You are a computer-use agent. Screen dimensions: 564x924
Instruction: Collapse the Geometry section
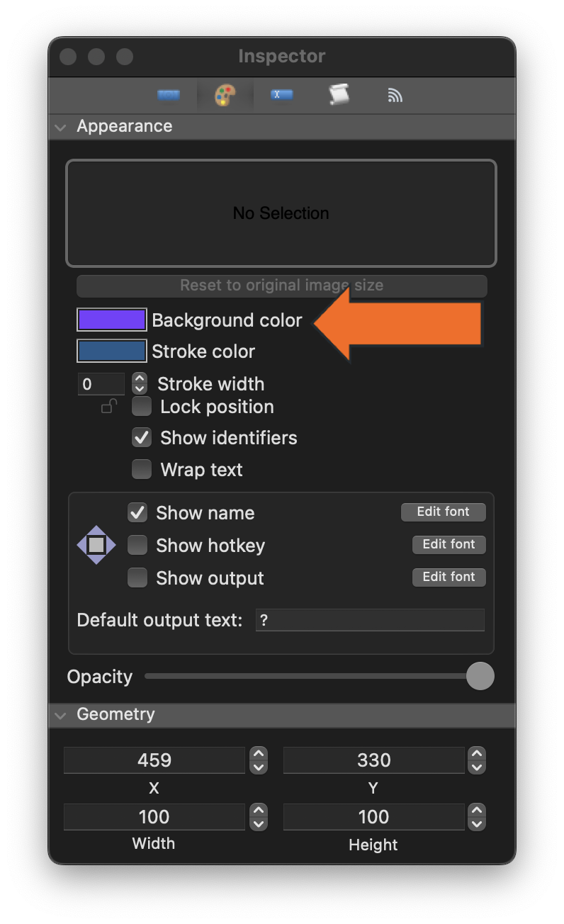[60, 715]
